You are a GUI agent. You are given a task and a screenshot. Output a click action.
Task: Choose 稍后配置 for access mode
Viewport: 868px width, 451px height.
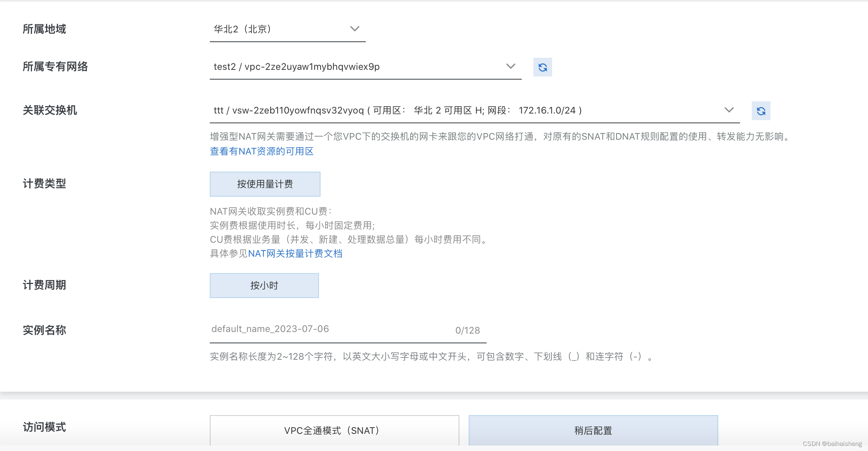coord(593,430)
